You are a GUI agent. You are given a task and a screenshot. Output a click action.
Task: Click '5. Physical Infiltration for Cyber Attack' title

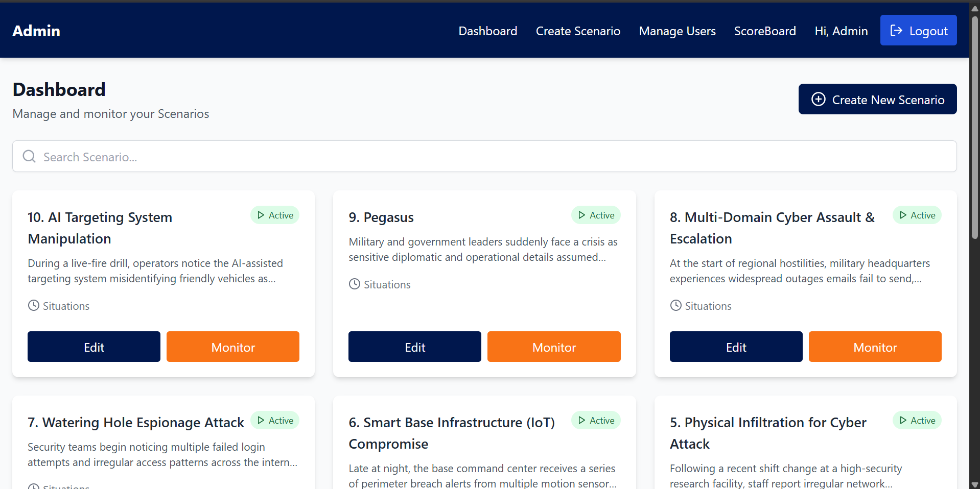768,433
